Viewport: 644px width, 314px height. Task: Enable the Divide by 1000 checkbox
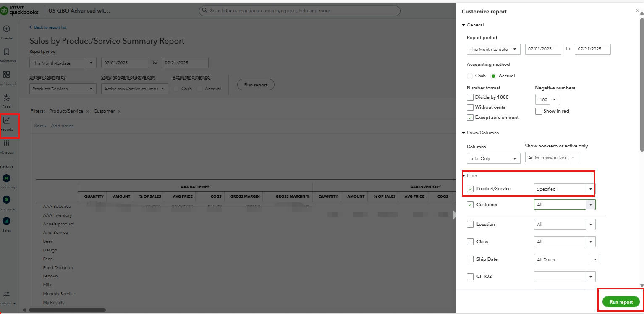pyautogui.click(x=470, y=97)
